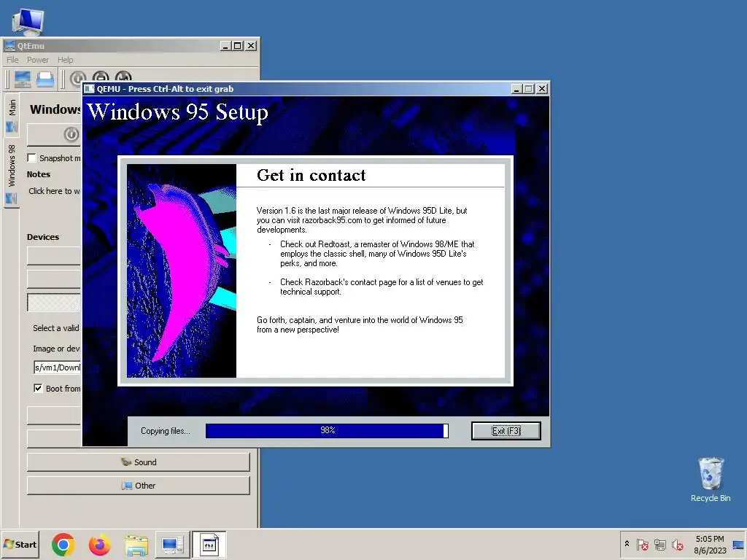Click the network tray icon
Screen dimensions: 747x560
pos(659,544)
